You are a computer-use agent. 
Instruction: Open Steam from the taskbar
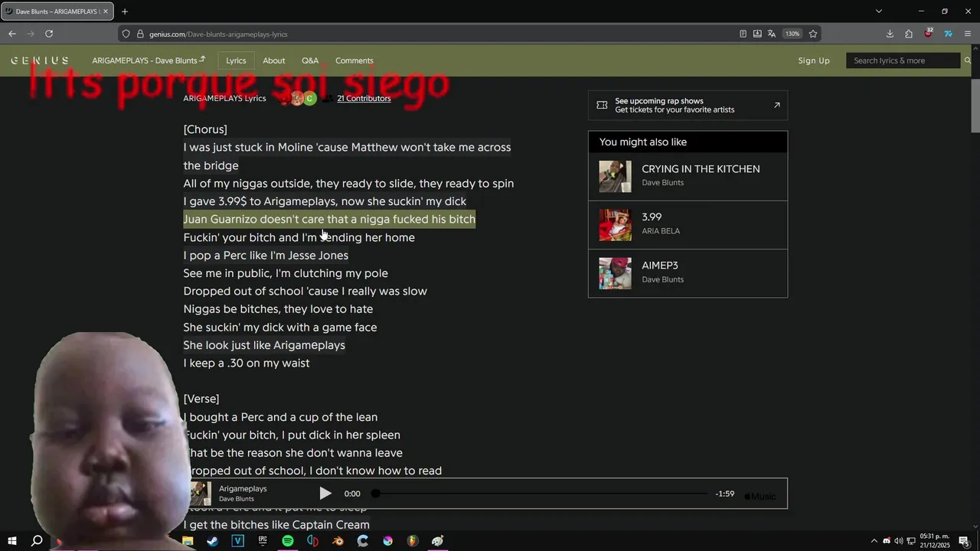click(212, 541)
